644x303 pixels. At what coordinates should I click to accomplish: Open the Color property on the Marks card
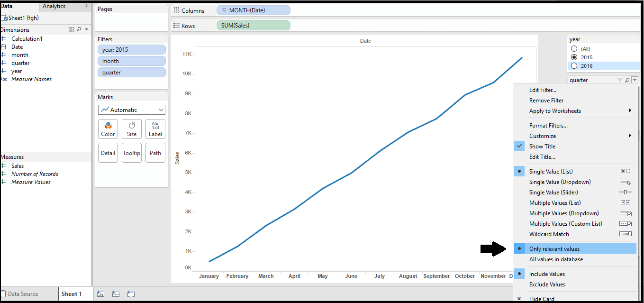(108, 129)
